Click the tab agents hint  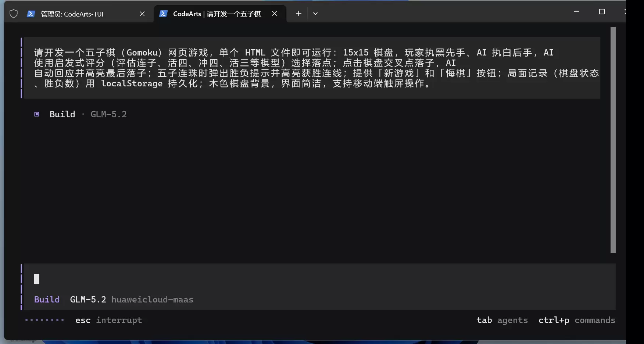[x=502, y=320]
